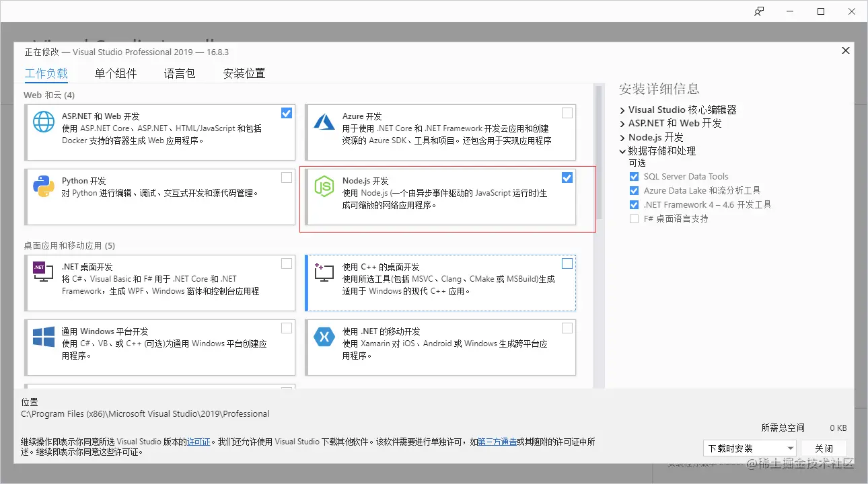Close the modify dialog with X

click(845, 51)
